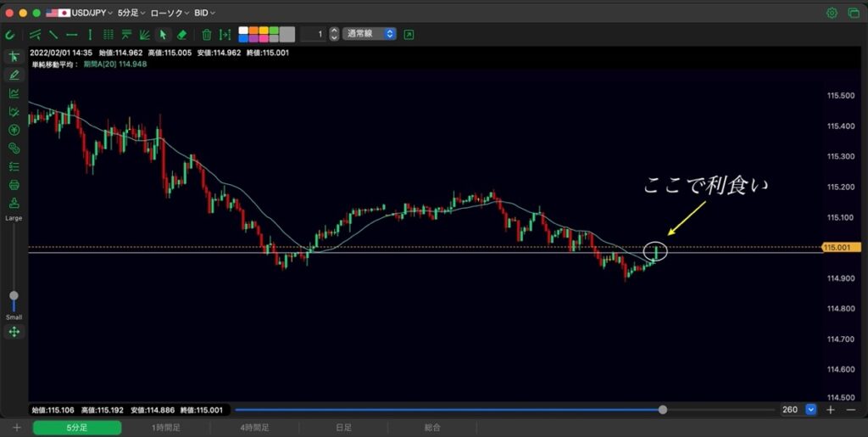868x437 pixels.
Task: Click the 期間A[20] 114.948 moving average label
Action: (x=115, y=64)
